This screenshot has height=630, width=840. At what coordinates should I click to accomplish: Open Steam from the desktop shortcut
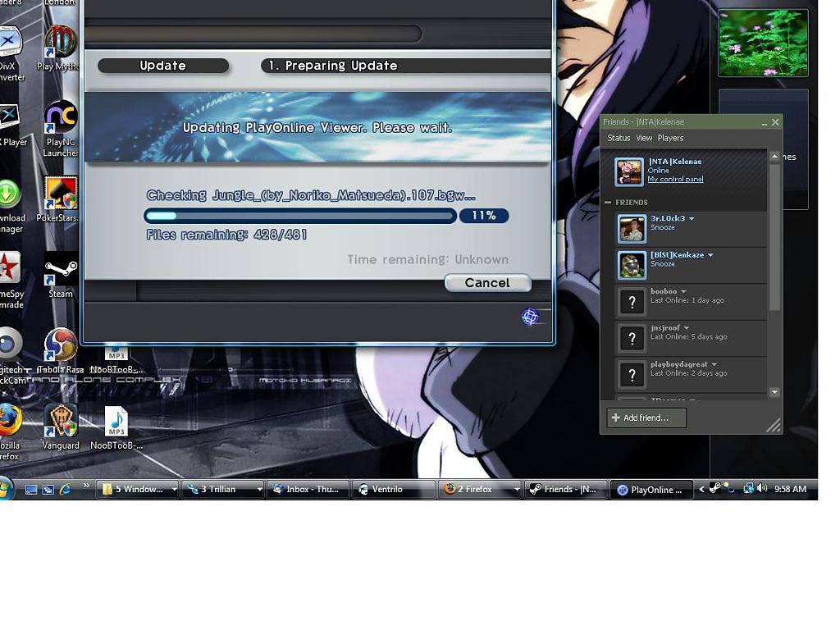pos(61,272)
